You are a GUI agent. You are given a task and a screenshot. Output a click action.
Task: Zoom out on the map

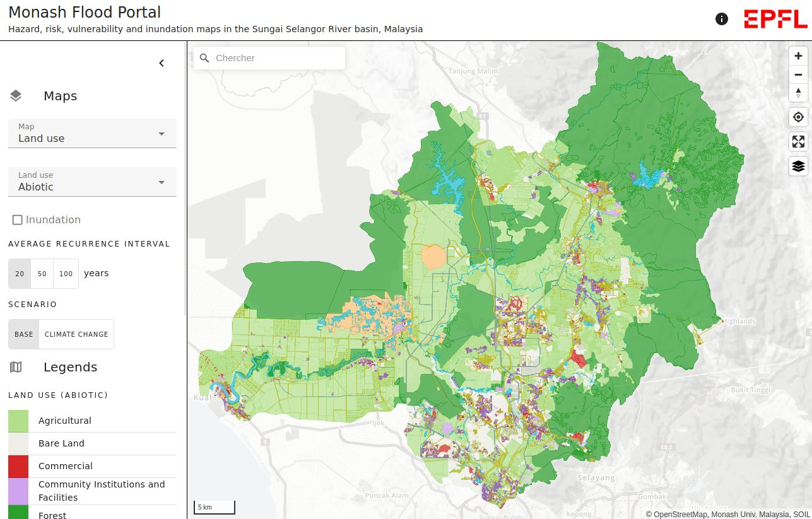798,74
